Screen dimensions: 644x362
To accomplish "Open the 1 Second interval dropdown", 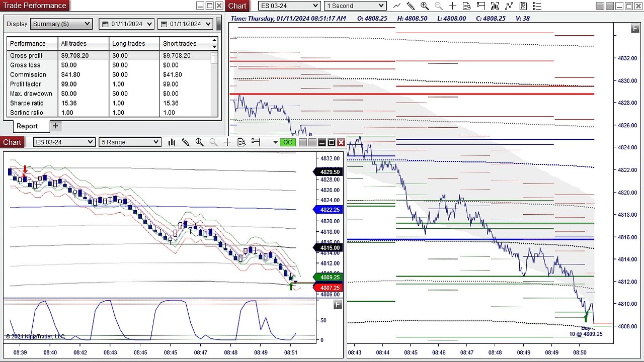I will pyautogui.click(x=355, y=6).
